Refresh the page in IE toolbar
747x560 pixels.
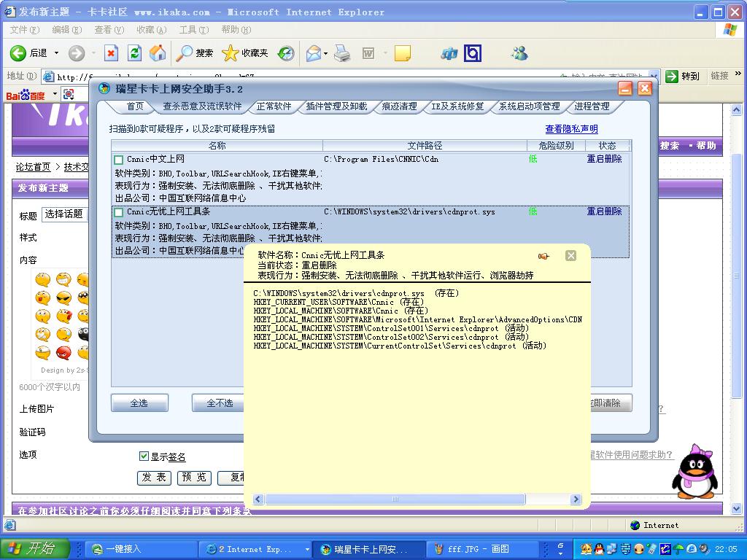(135, 52)
